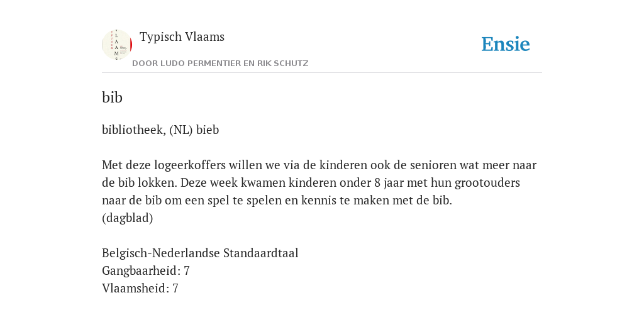Click the Vlaamsheid: 7 rating
The image size is (644, 322).
coord(140,288)
